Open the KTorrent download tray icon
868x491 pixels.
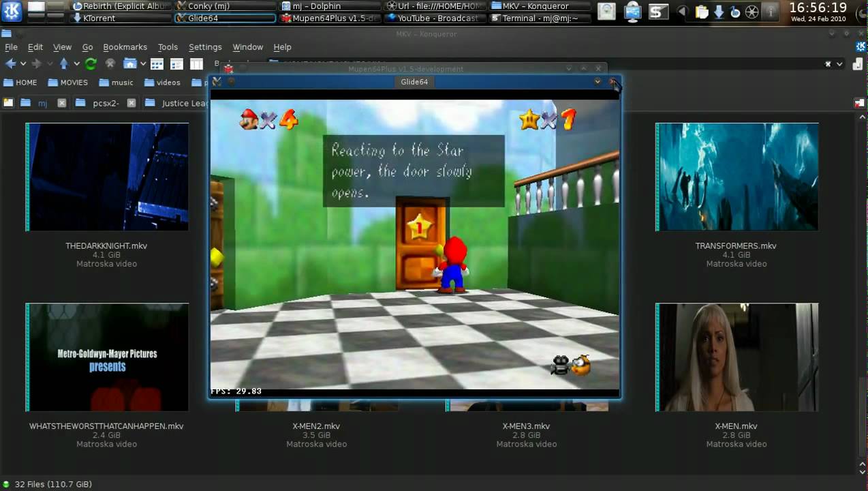719,12
